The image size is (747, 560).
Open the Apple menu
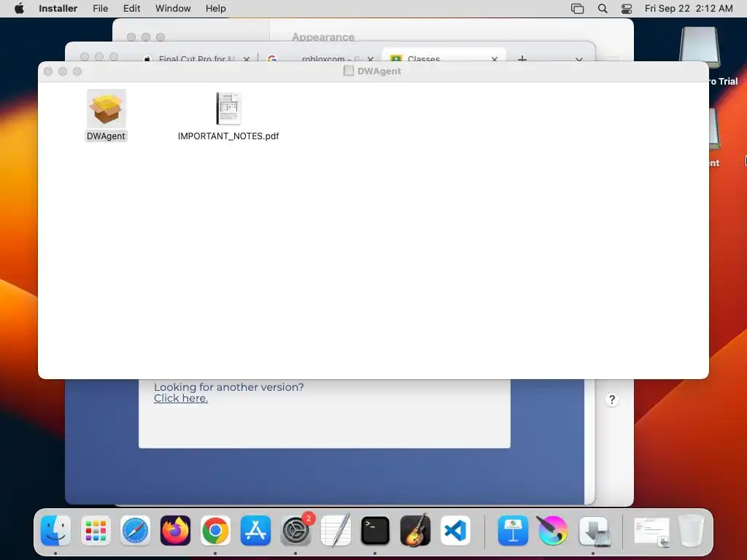(x=19, y=9)
